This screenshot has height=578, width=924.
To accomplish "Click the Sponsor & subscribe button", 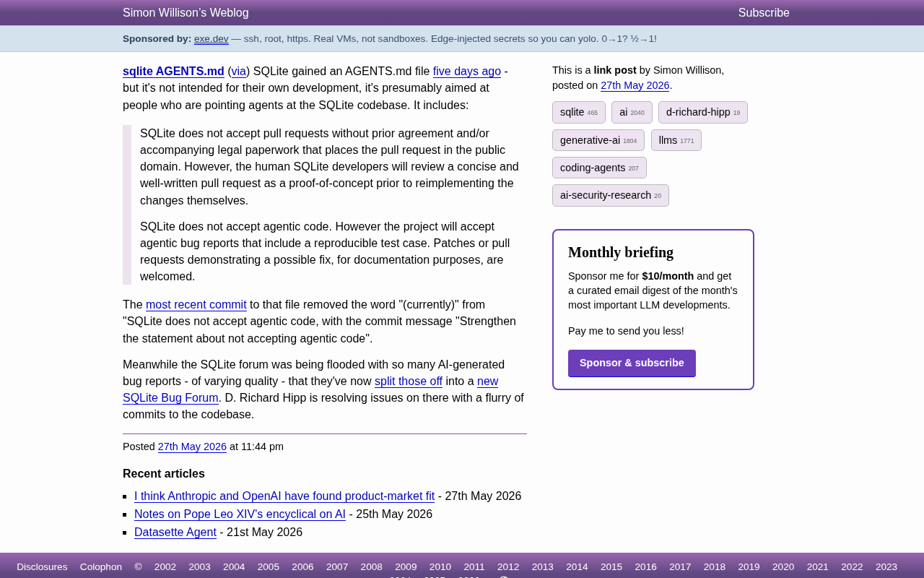I will [x=632, y=363].
